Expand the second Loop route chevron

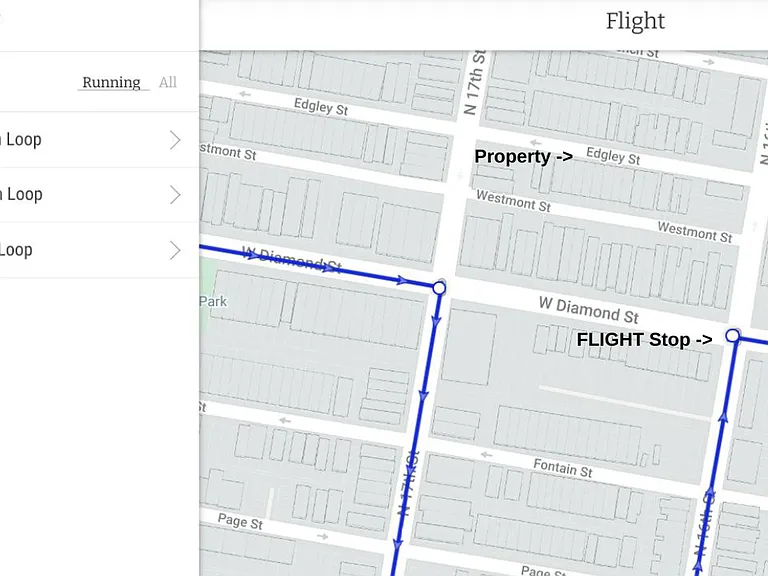(175, 195)
